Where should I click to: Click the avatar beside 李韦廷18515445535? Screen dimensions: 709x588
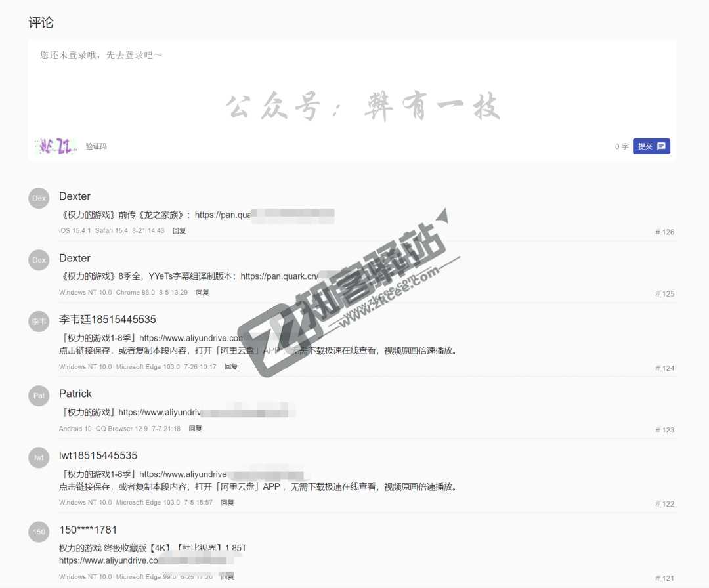38,321
